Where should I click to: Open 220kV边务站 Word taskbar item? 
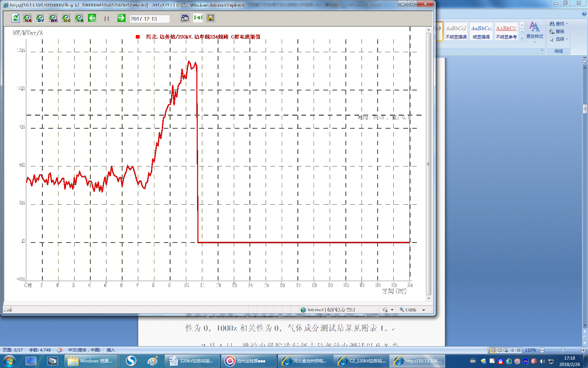click(x=192, y=361)
